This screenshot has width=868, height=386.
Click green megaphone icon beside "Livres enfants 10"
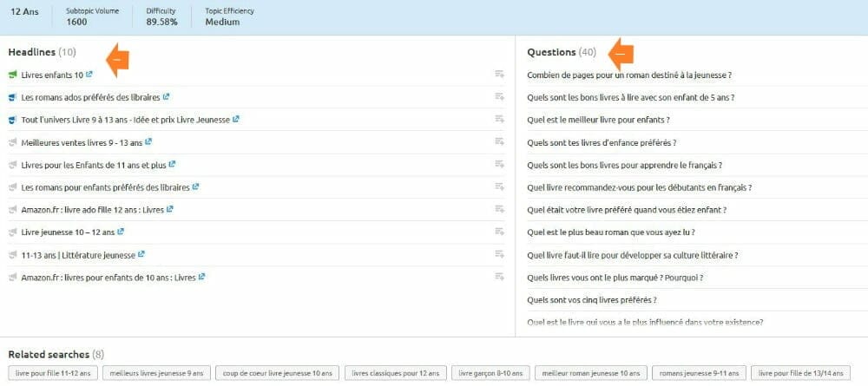tap(13, 75)
